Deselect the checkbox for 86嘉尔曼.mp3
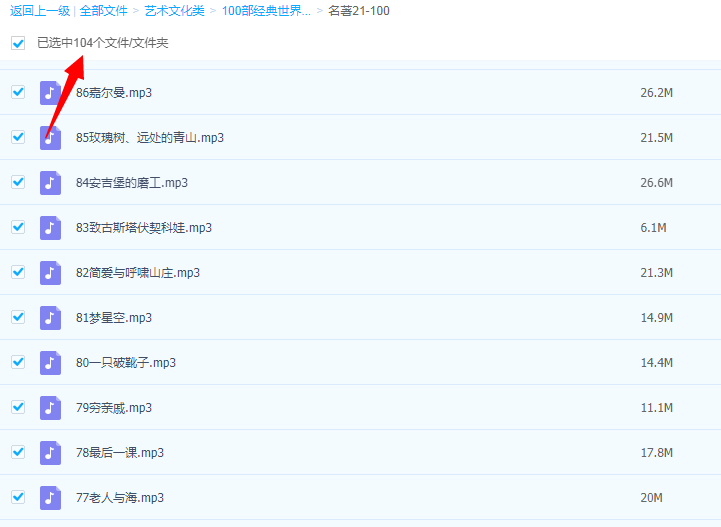721x527 pixels. click(x=18, y=92)
